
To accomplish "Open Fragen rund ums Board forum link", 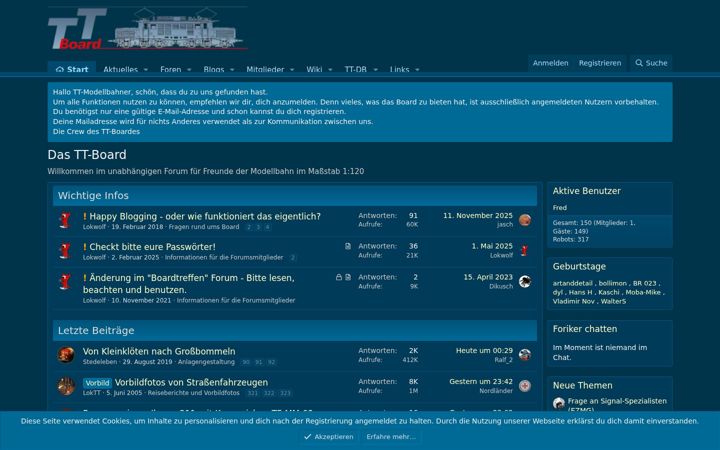I will pyautogui.click(x=204, y=227).
